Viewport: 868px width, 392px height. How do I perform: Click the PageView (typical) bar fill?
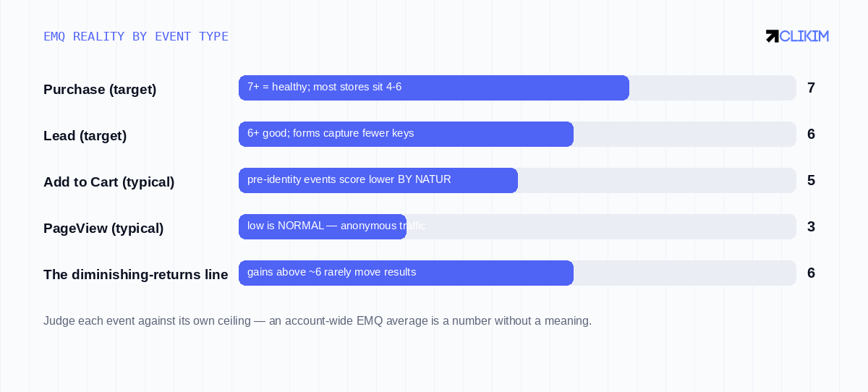(x=323, y=226)
